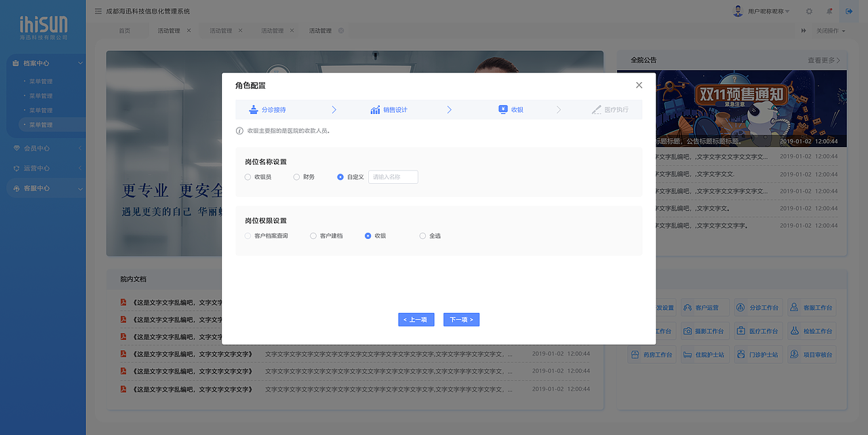This screenshot has height=435, width=868.
Task: Open the 摄影工作台 photography workstation icon
Action: point(705,330)
